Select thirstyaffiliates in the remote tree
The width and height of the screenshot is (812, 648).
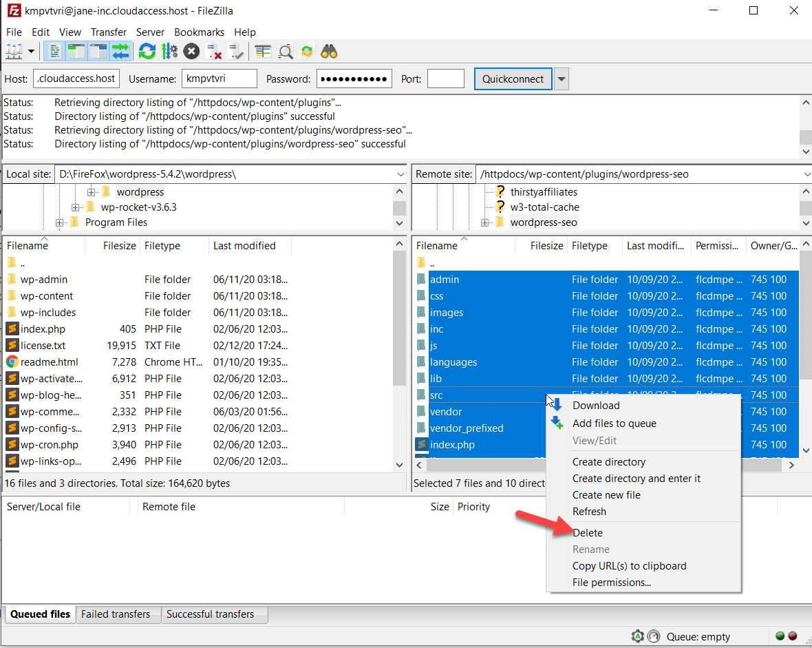pyautogui.click(x=544, y=192)
